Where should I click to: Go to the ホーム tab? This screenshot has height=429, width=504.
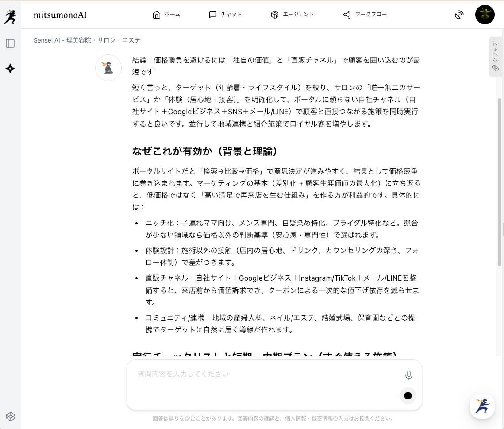pyautogui.click(x=166, y=15)
